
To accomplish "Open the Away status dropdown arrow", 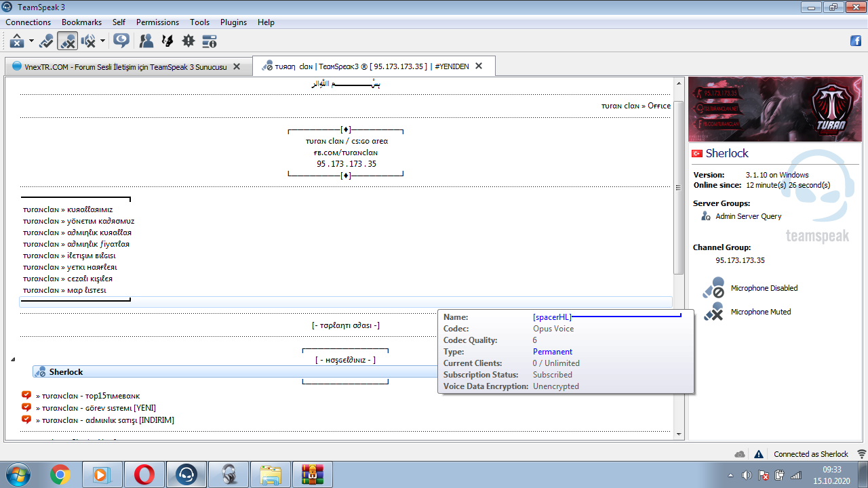I will [x=31, y=41].
